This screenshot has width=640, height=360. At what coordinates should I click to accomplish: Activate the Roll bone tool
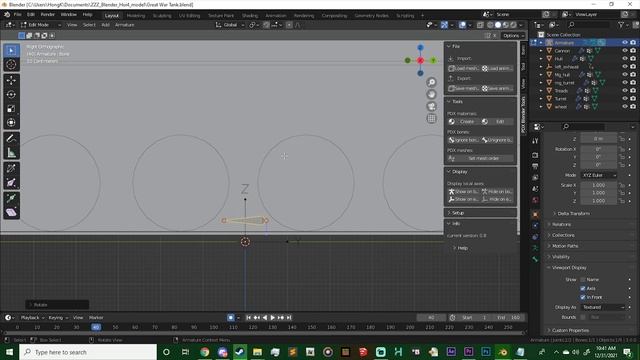tap(11, 168)
